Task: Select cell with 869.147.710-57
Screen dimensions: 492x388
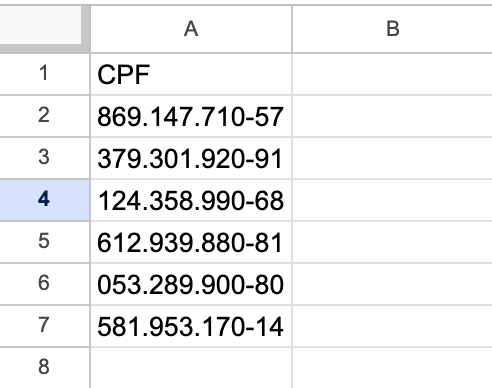Action: point(191,116)
